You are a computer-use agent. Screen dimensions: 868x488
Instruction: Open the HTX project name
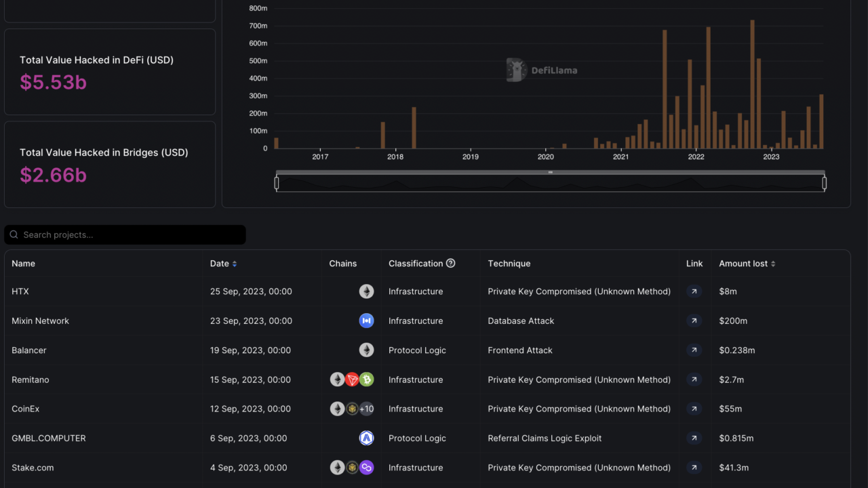(x=20, y=291)
